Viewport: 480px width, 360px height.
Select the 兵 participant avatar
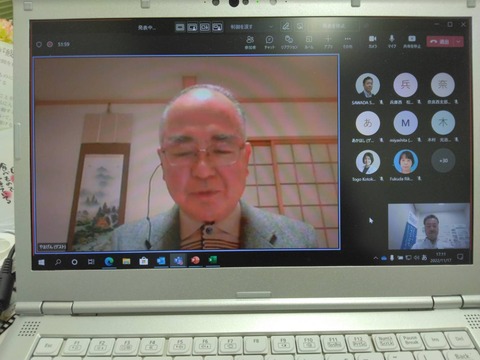point(405,85)
